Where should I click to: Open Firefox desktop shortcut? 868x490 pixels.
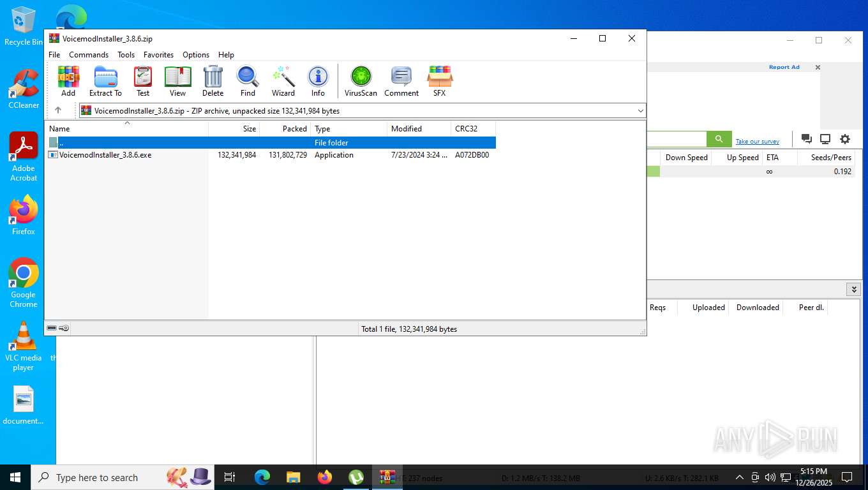(24, 216)
